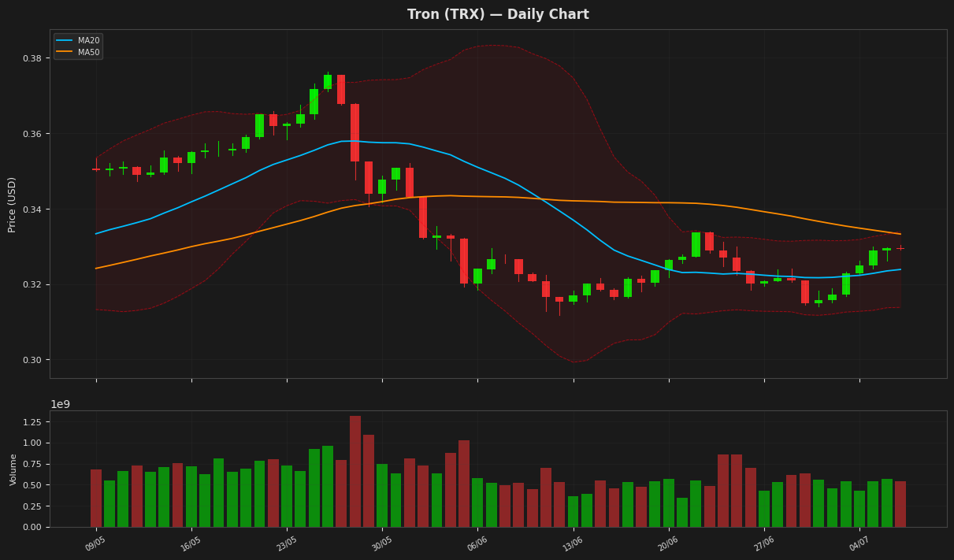
Task: Click the "Volume" axis label
Action: click(x=13, y=469)
